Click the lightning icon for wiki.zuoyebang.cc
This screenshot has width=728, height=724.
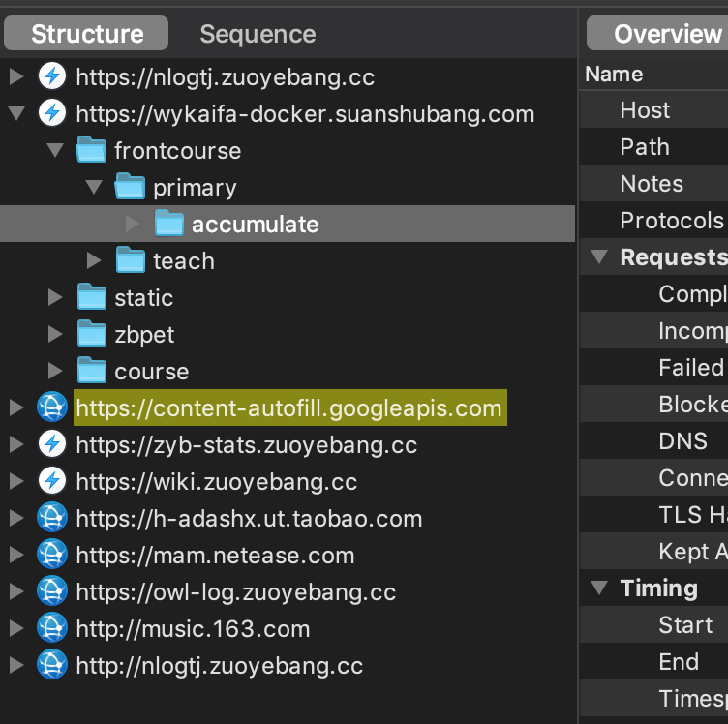pos(52,481)
